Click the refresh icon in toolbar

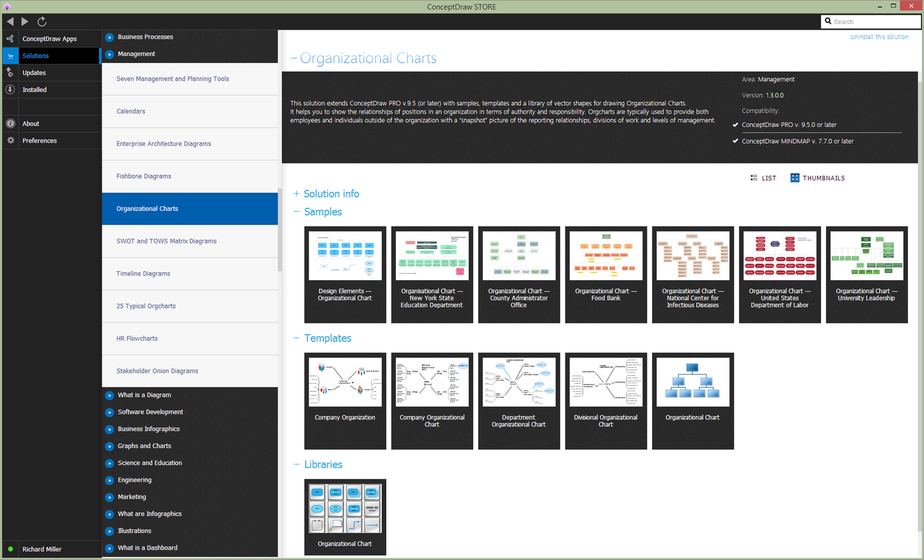click(x=42, y=22)
